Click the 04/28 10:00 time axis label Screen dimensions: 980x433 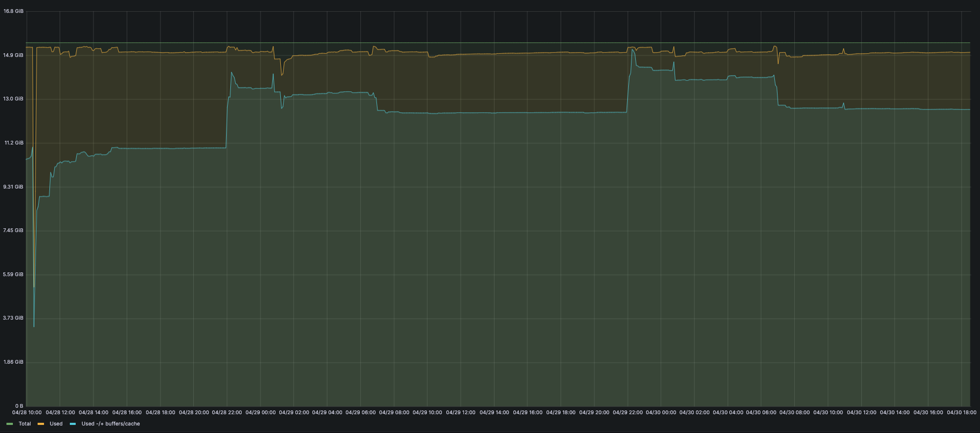click(x=27, y=413)
